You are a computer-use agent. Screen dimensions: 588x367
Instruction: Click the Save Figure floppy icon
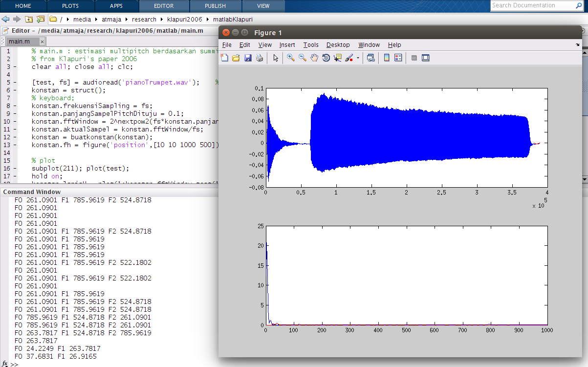pyautogui.click(x=248, y=58)
